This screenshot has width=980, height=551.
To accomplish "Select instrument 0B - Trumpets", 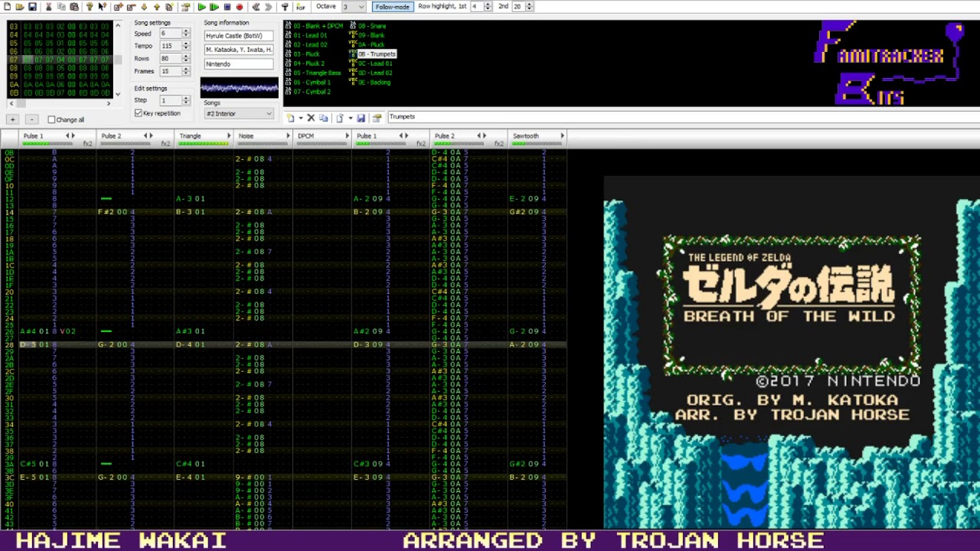I will 372,54.
